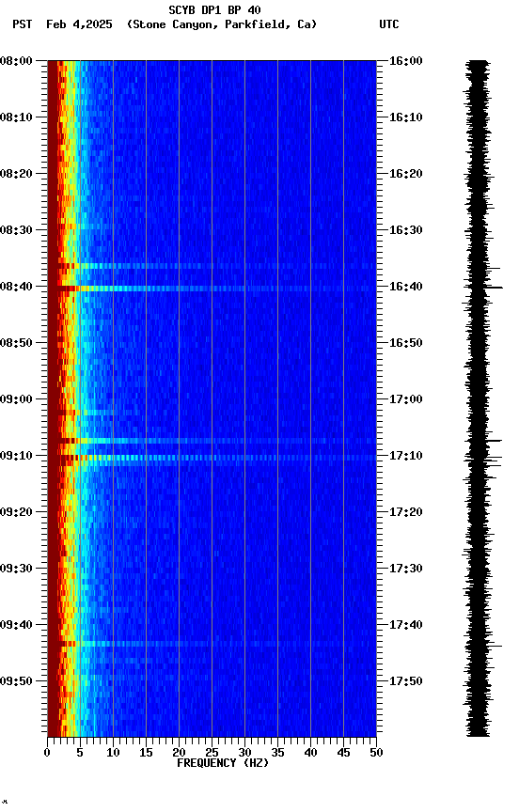Click the 15 Hz frequency axis label
The width and height of the screenshot is (519, 812).
tap(146, 753)
